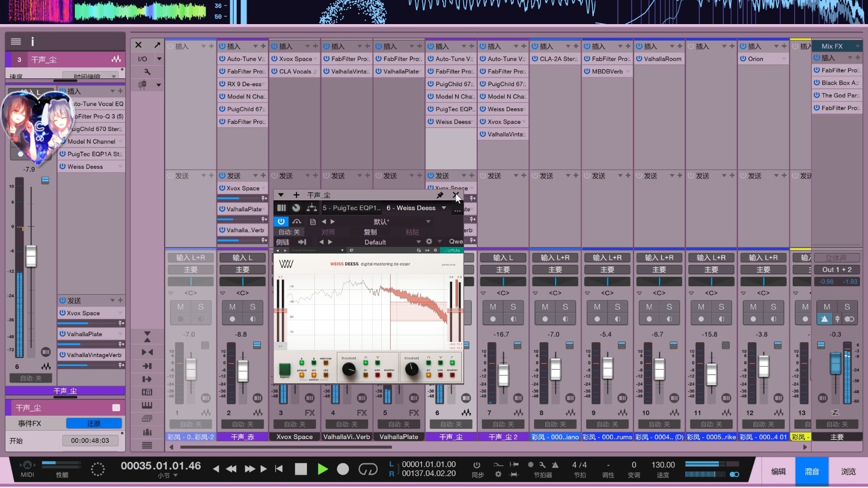Open the inserts menu arrow on channel 3
The width and height of the screenshot is (868, 488).
[x=308, y=46]
